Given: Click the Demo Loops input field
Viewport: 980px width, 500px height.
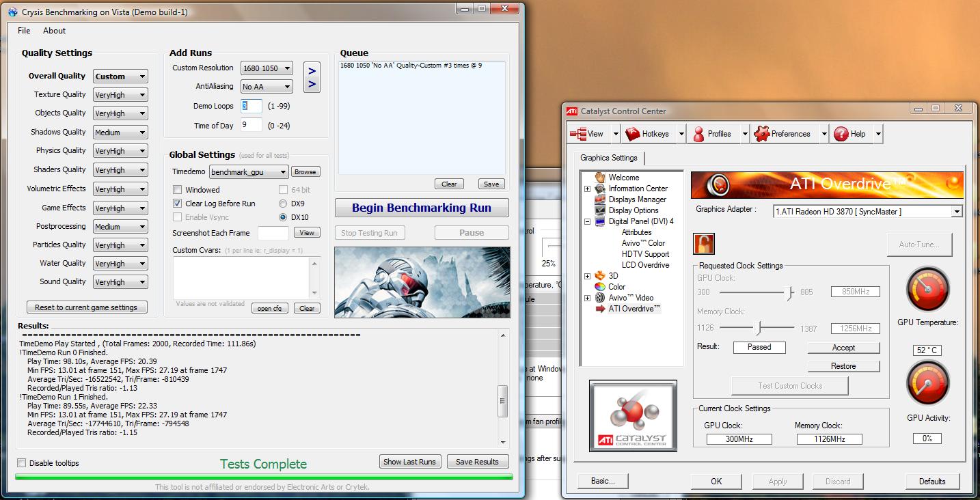Looking at the screenshot, I should (x=251, y=106).
